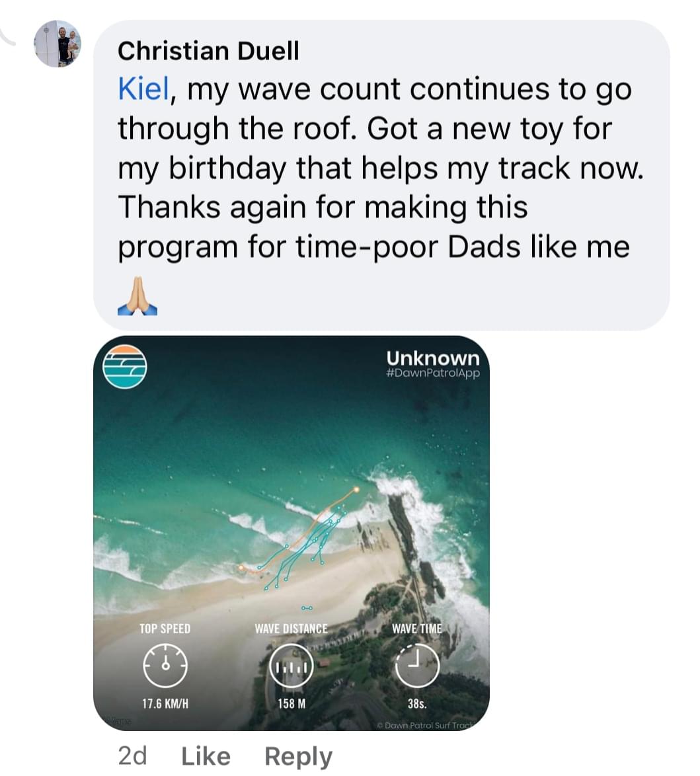
Task: Select the #DawnPatrolApp hashtag text
Action: [433, 373]
